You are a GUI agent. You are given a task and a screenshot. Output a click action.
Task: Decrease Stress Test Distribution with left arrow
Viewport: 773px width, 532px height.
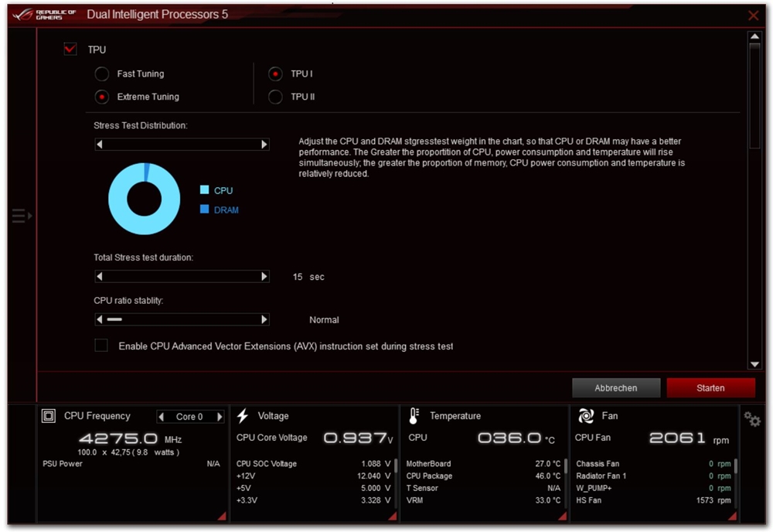(x=100, y=144)
